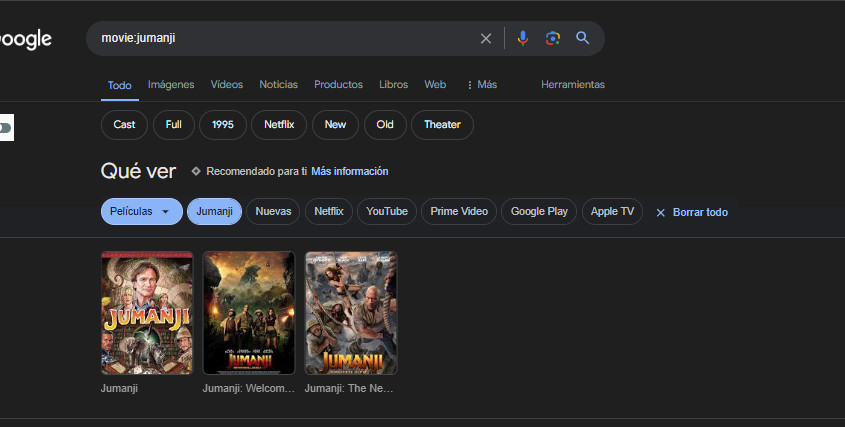845x427 pixels.
Task: Open the Más menu
Action: pyautogui.click(x=481, y=85)
